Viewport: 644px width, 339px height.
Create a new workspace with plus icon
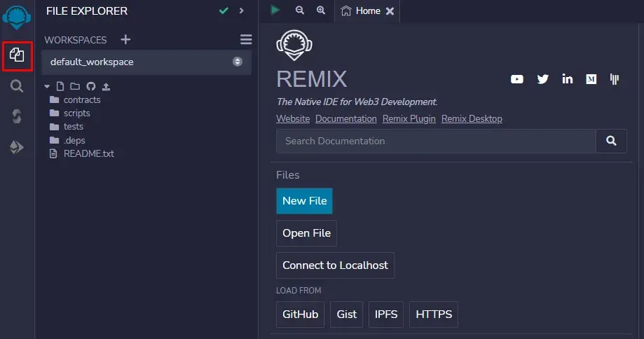pyautogui.click(x=125, y=39)
